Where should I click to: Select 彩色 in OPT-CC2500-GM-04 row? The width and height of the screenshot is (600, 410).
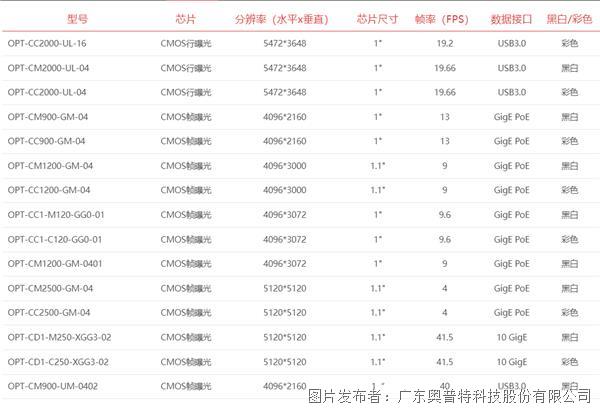(569, 313)
